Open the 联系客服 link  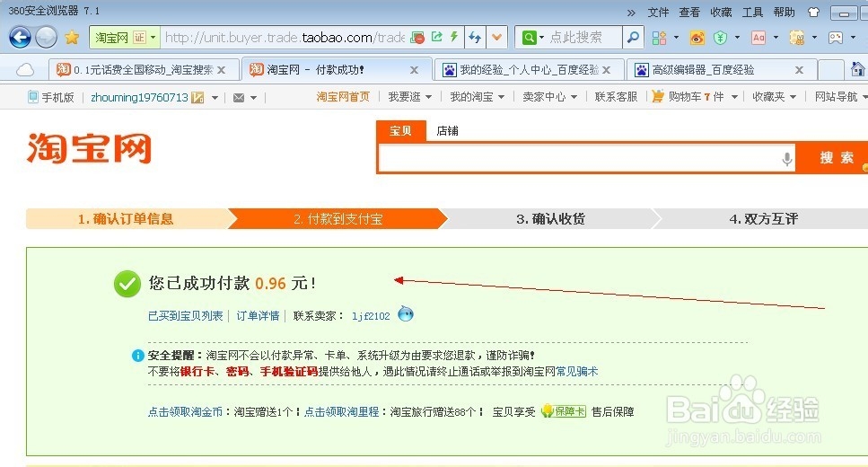pyautogui.click(x=616, y=97)
